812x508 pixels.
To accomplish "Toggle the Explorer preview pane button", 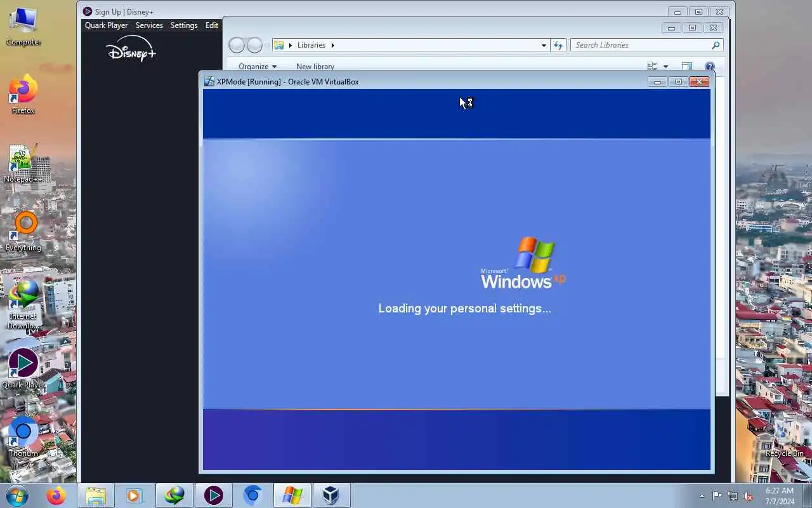I will click(x=686, y=67).
